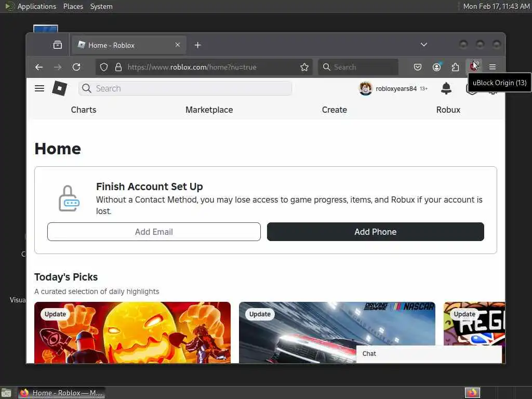The height and width of the screenshot is (399, 532).
Task: Click the Finish Account Set Up heading
Action: pos(149,187)
